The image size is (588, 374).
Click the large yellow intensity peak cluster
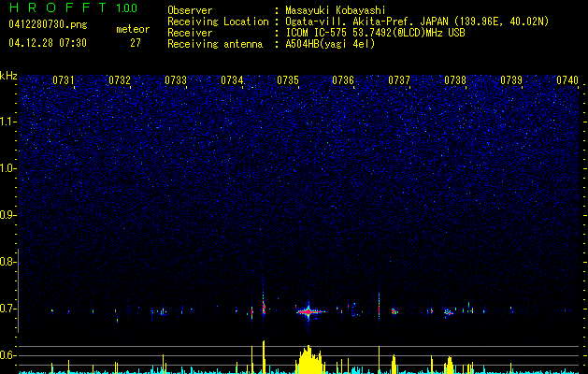pos(309,359)
